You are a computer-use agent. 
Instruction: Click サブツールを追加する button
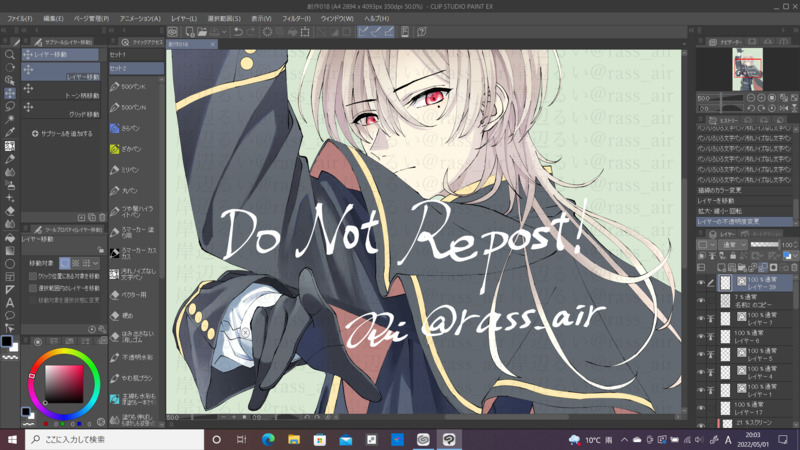(62, 134)
